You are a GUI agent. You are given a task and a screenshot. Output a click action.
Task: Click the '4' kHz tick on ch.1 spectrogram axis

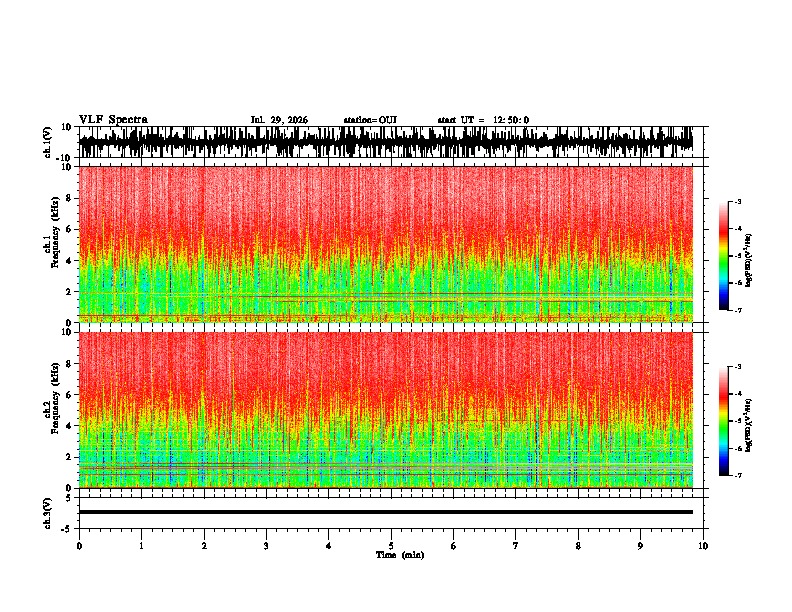click(69, 261)
